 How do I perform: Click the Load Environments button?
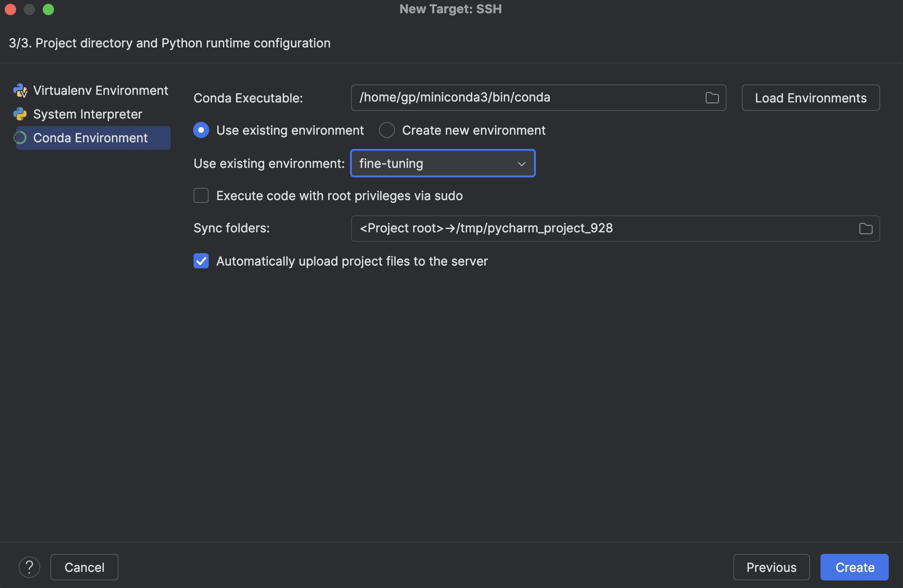(x=811, y=98)
